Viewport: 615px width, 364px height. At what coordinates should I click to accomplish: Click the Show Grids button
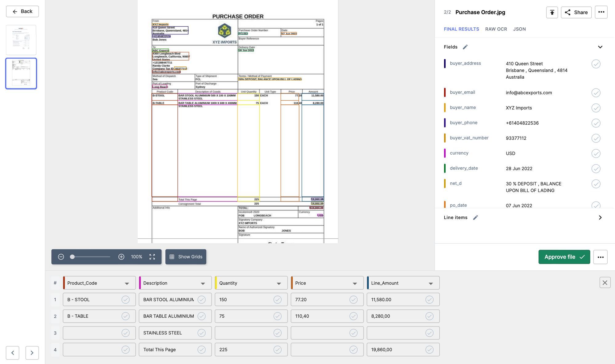pyautogui.click(x=186, y=257)
